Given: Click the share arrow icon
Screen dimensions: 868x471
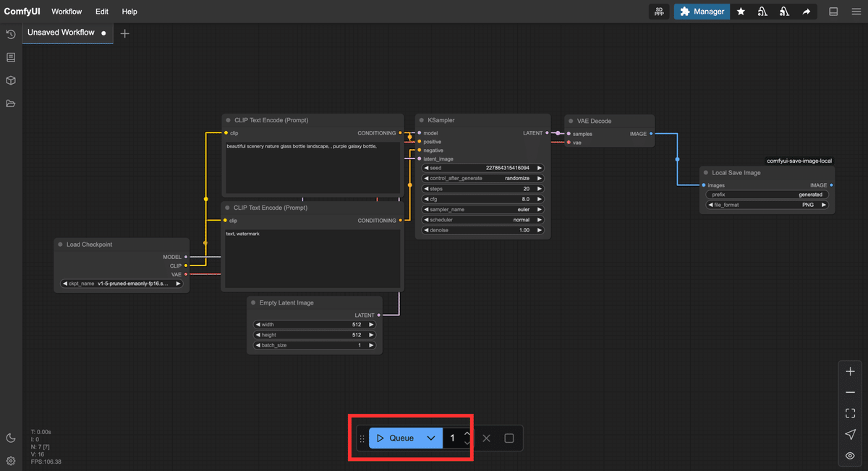Looking at the screenshot, I should (x=806, y=12).
